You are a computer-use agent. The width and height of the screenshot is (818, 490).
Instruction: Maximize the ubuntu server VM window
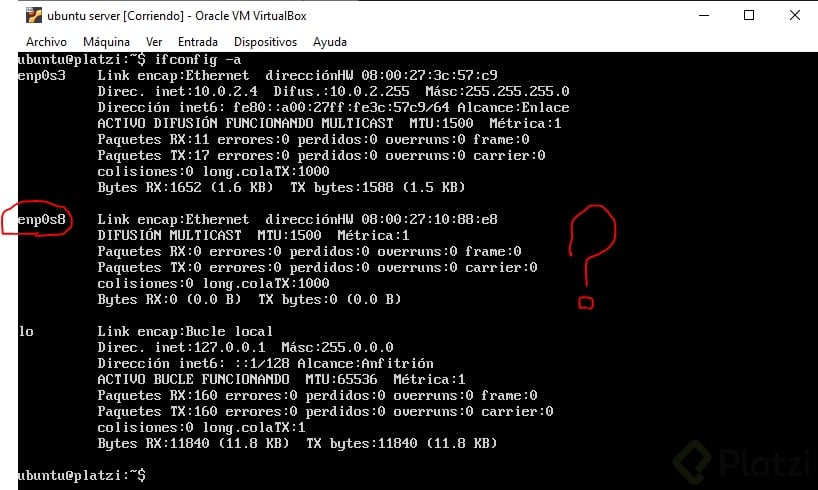pos(749,15)
